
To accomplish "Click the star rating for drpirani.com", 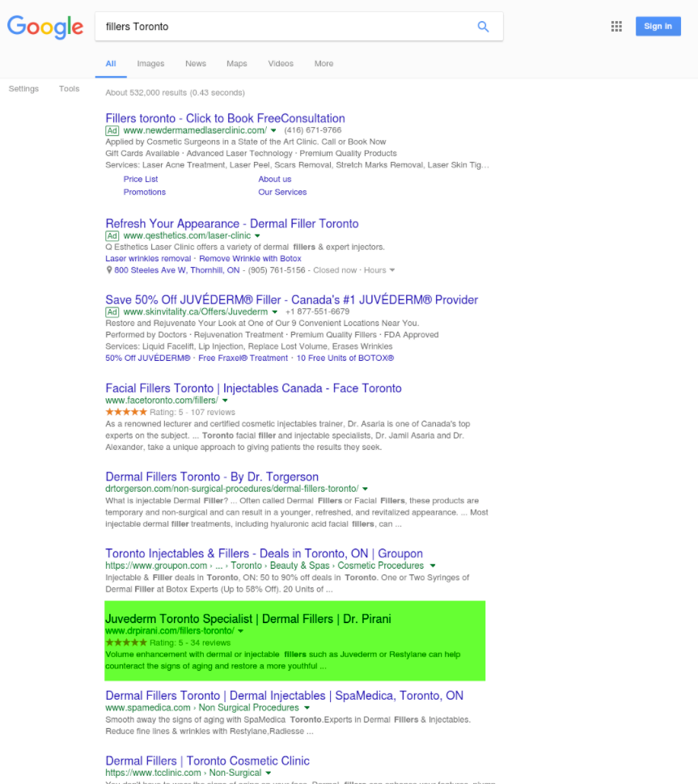I will [x=126, y=642].
